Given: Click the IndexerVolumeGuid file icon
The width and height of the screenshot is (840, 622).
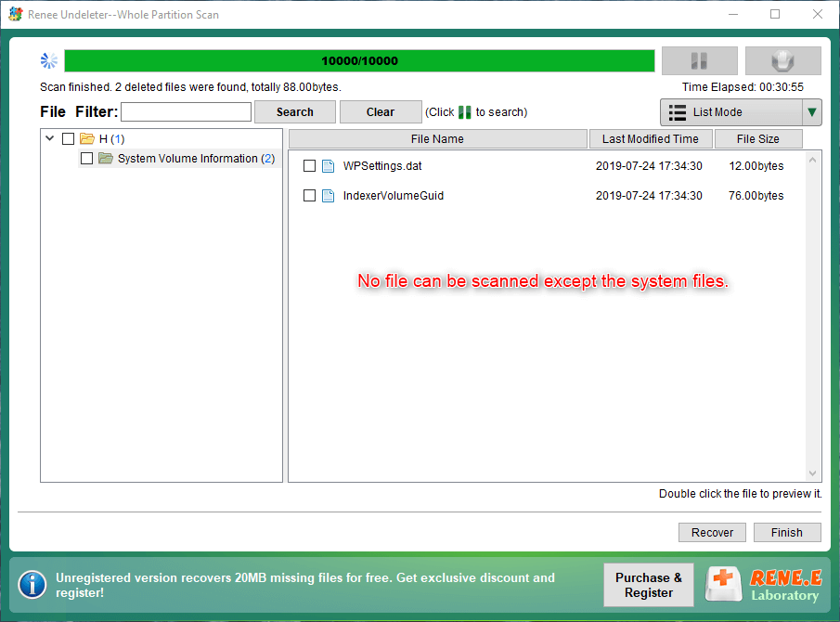Looking at the screenshot, I should [x=328, y=196].
